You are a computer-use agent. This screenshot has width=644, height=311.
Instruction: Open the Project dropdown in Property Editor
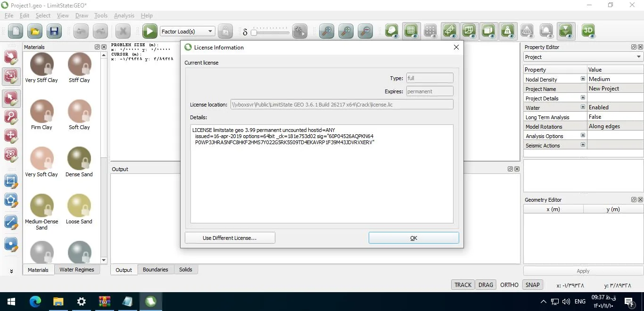pos(583,57)
